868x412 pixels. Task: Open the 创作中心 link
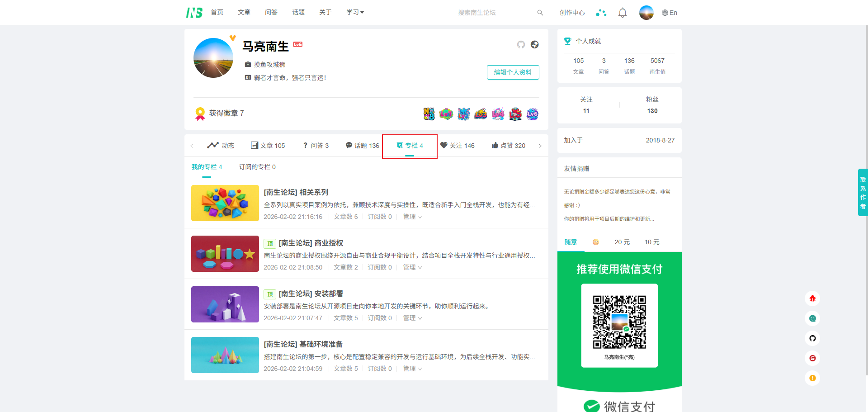[x=572, y=13]
